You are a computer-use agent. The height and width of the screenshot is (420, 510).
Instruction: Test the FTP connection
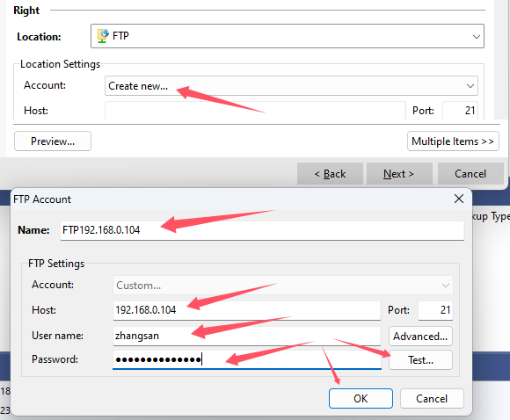click(420, 360)
